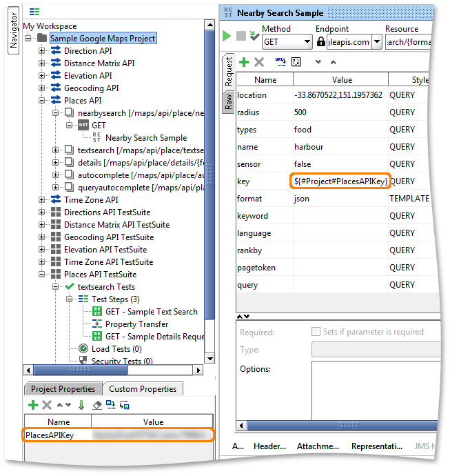Click navigator vertical scrollbar up arrow
Image resolution: width=450 pixels, height=476 pixels.
click(x=209, y=25)
